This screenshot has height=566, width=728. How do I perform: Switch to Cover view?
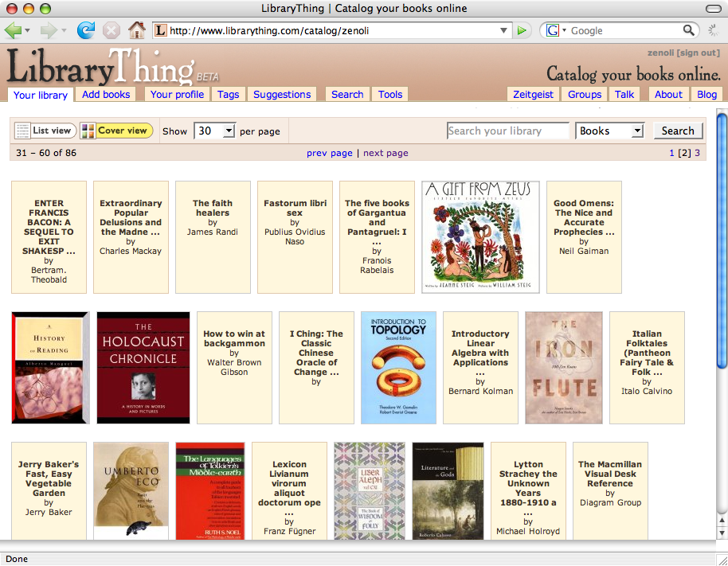click(116, 131)
